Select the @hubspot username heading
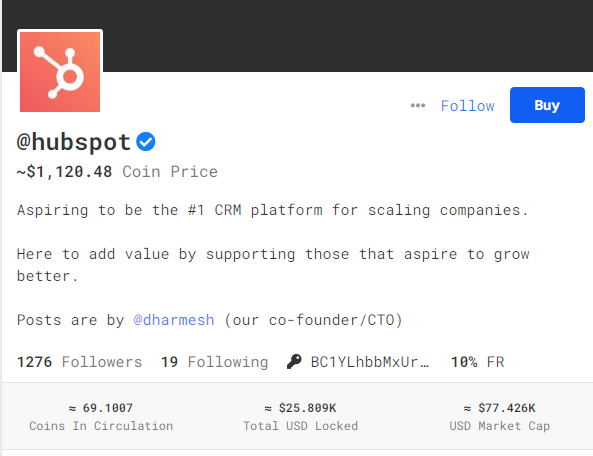593x456 pixels. (74, 142)
